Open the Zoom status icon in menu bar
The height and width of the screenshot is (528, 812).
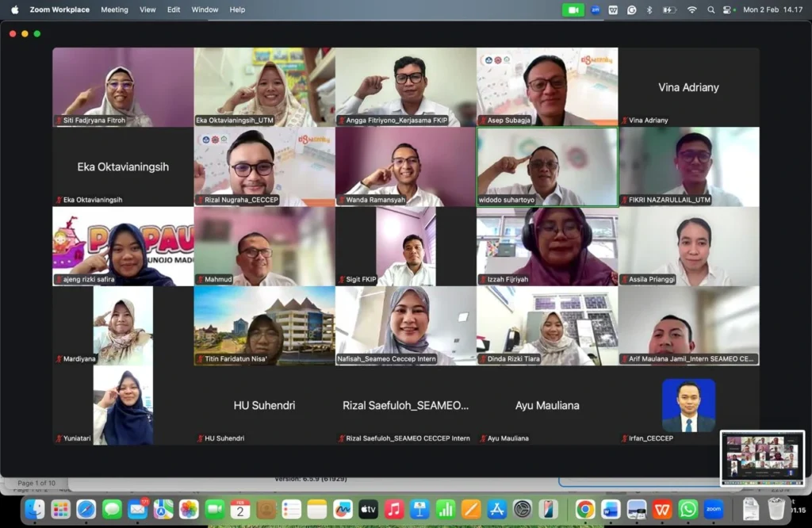pos(596,10)
